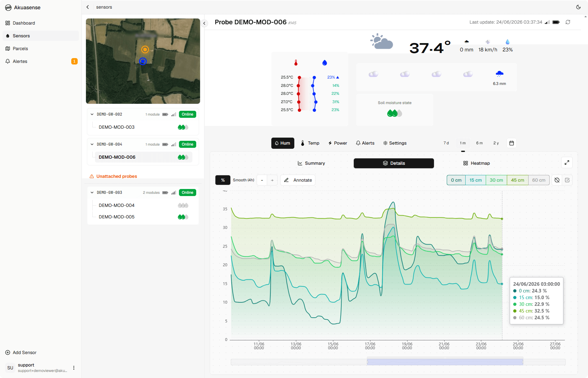This screenshot has height=378, width=588.
Task: Click Add Sensor in sidebar
Action: (x=21, y=352)
